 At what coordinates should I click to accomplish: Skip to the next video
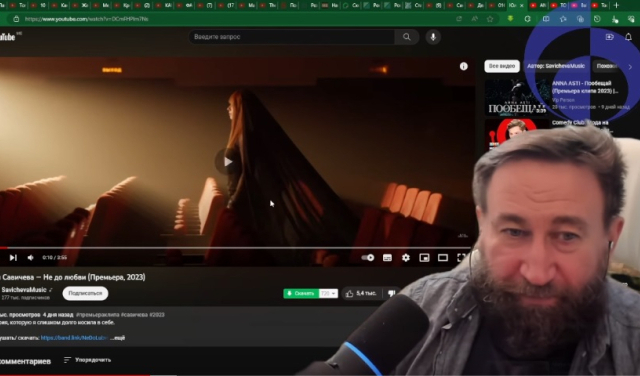[x=13, y=258]
